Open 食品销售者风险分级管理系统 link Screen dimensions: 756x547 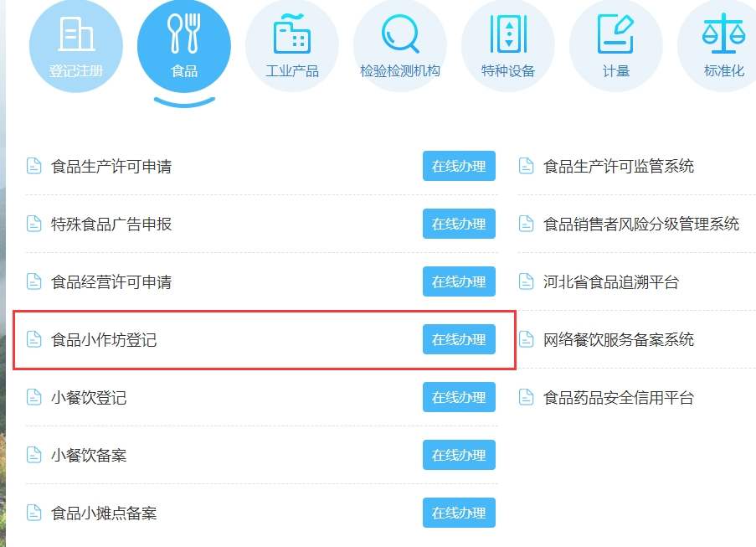pyautogui.click(x=641, y=224)
